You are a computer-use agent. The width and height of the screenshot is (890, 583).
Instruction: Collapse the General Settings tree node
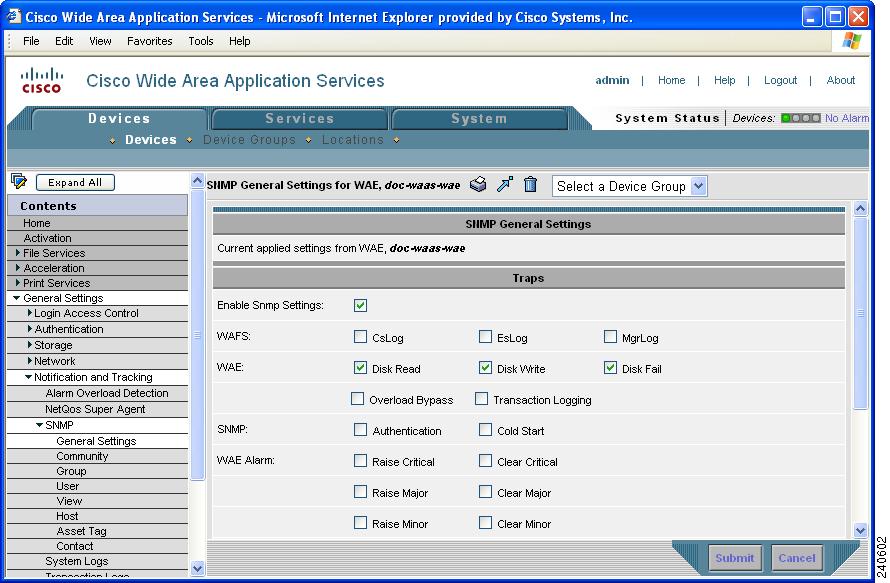16,298
